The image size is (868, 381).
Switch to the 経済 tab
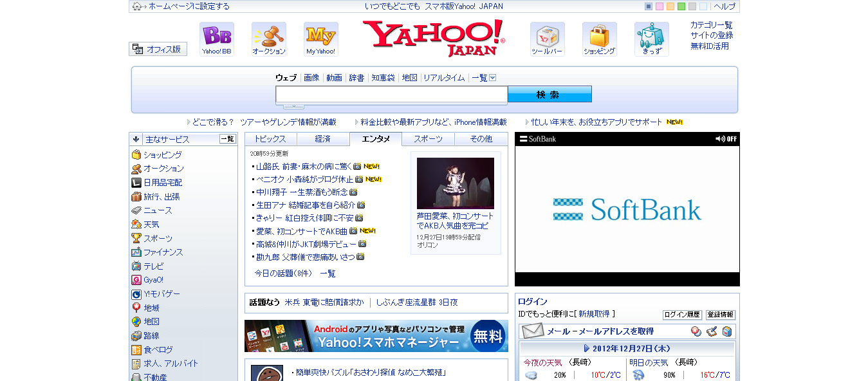(x=323, y=139)
